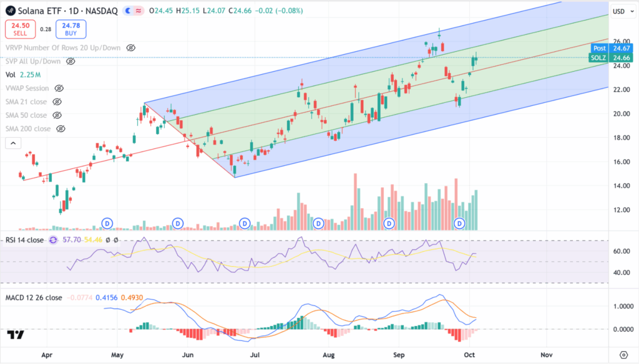This screenshot has height=364, width=639.
Task: Click the 26.00 price axis label
Action: click(x=622, y=42)
